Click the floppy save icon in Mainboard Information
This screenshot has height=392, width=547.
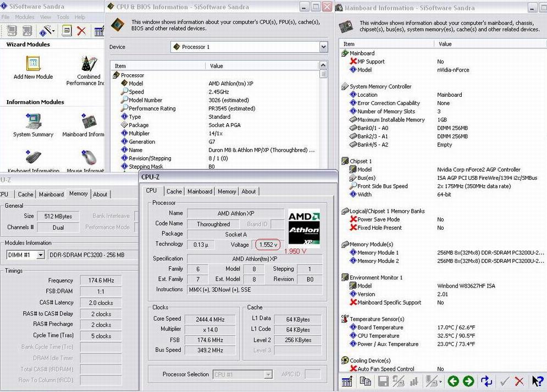click(383, 381)
